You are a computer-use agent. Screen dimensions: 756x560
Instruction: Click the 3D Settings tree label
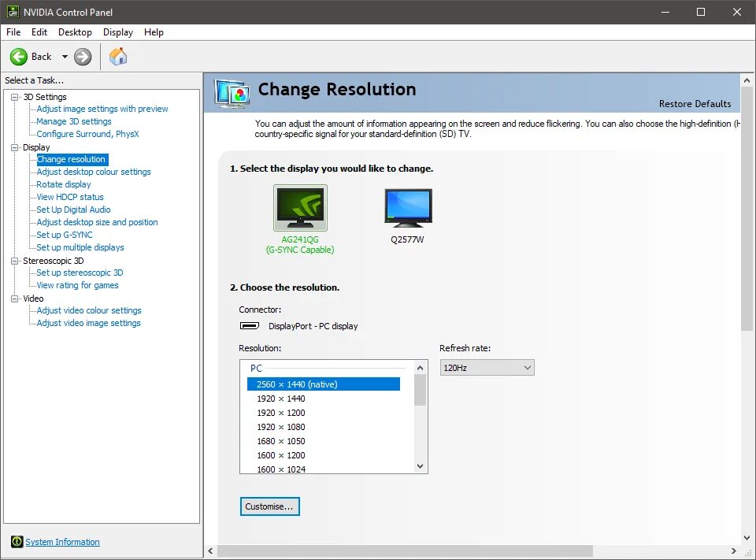45,97
